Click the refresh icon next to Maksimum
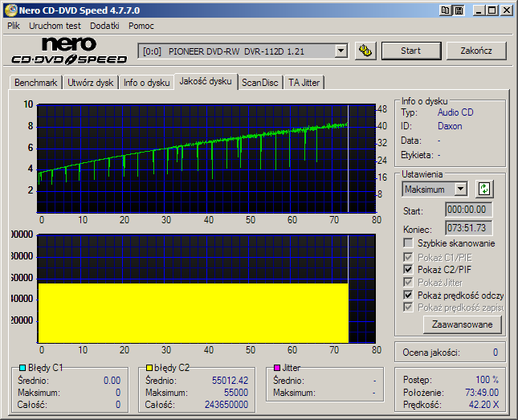The image size is (518, 420). [x=484, y=189]
